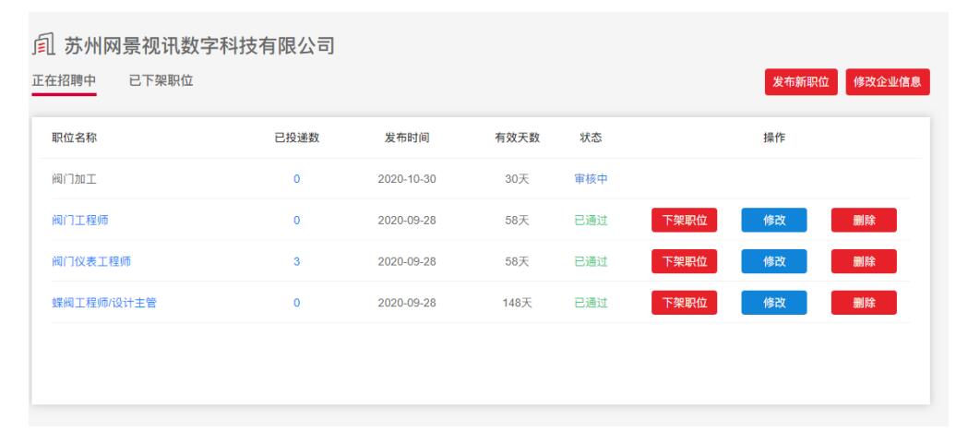Click 删除 for 阀门工程师
Screen dimensions: 980x432
(864, 220)
